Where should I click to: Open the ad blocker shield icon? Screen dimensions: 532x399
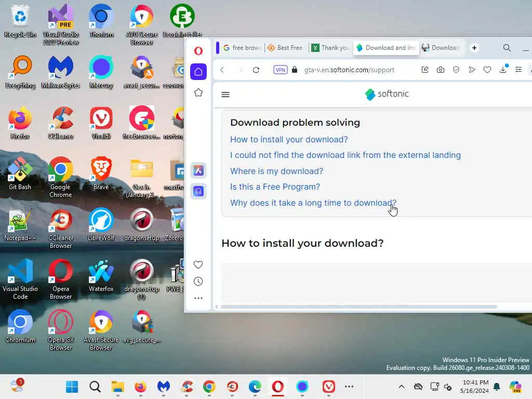click(x=456, y=70)
